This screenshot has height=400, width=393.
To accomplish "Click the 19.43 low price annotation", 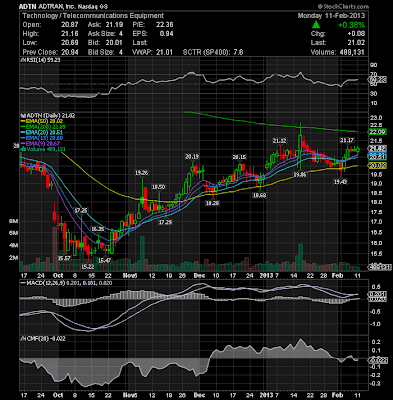I will pyautogui.click(x=340, y=182).
